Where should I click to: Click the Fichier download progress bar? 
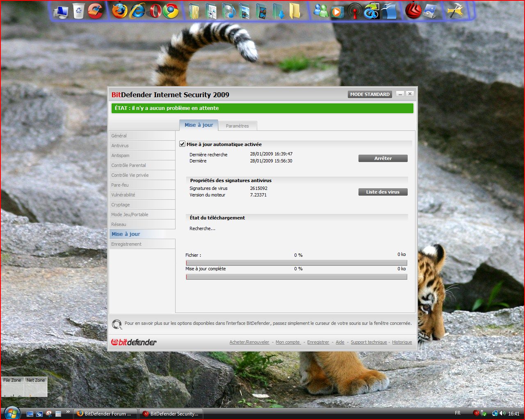point(297,263)
